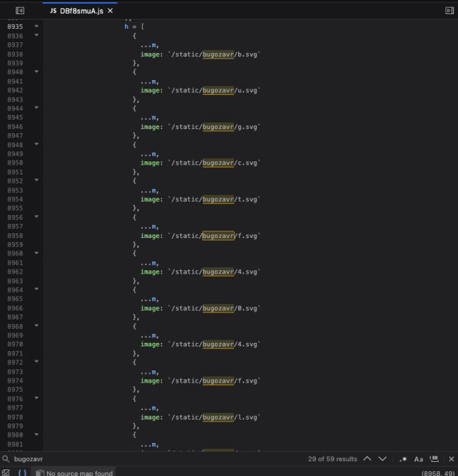The height and width of the screenshot is (476, 458).
Task: Collapse code fold at line 8972
Action: click(x=36, y=362)
